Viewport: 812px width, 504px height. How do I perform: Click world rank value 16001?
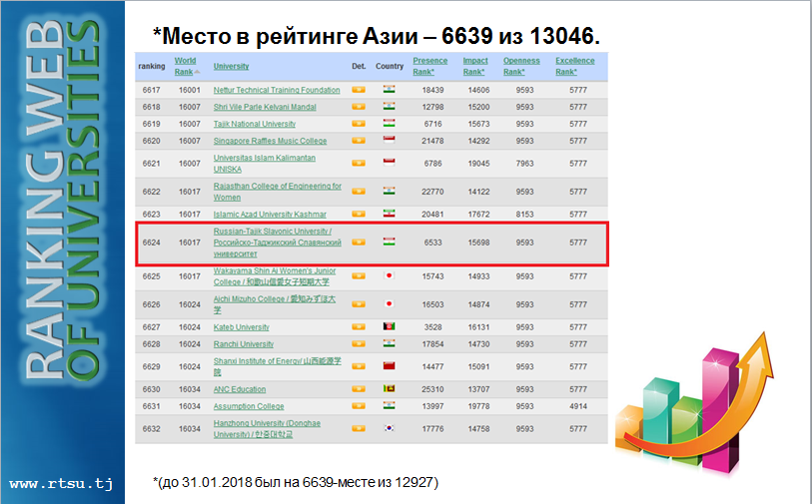[x=190, y=90]
